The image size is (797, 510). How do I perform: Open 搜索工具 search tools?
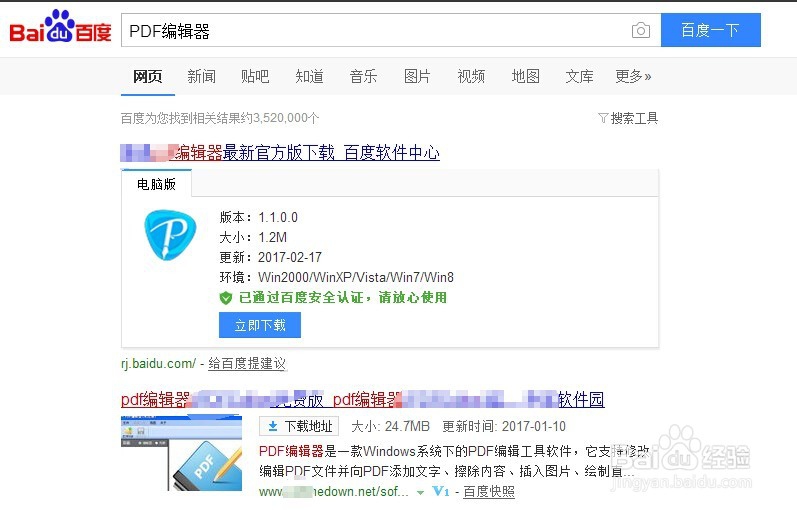point(634,118)
